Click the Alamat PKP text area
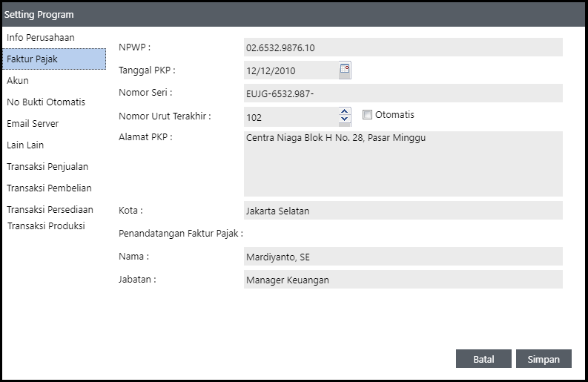Screen dimensions: 588x382 [403, 163]
